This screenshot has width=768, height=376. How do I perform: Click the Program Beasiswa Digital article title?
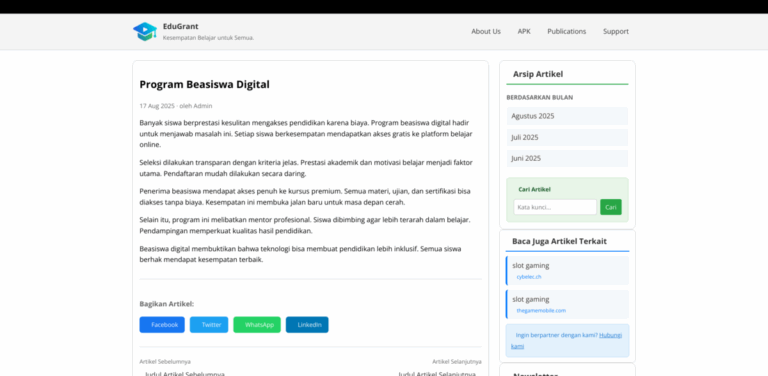coord(205,84)
